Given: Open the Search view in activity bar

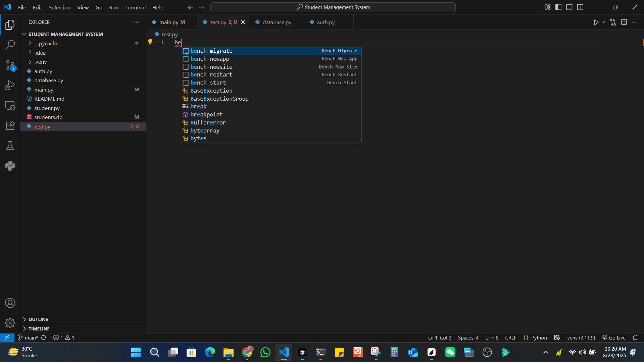Looking at the screenshot, I should [x=10, y=45].
